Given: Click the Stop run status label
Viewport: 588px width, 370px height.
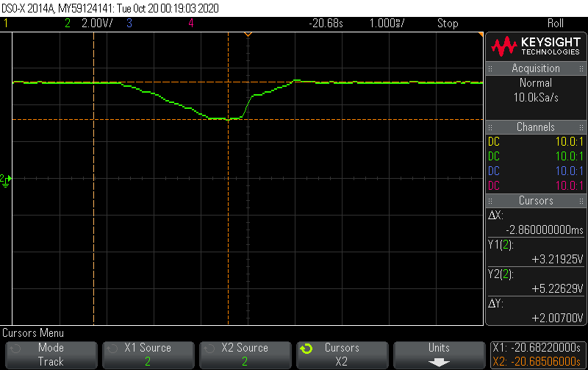Looking at the screenshot, I should [448, 24].
